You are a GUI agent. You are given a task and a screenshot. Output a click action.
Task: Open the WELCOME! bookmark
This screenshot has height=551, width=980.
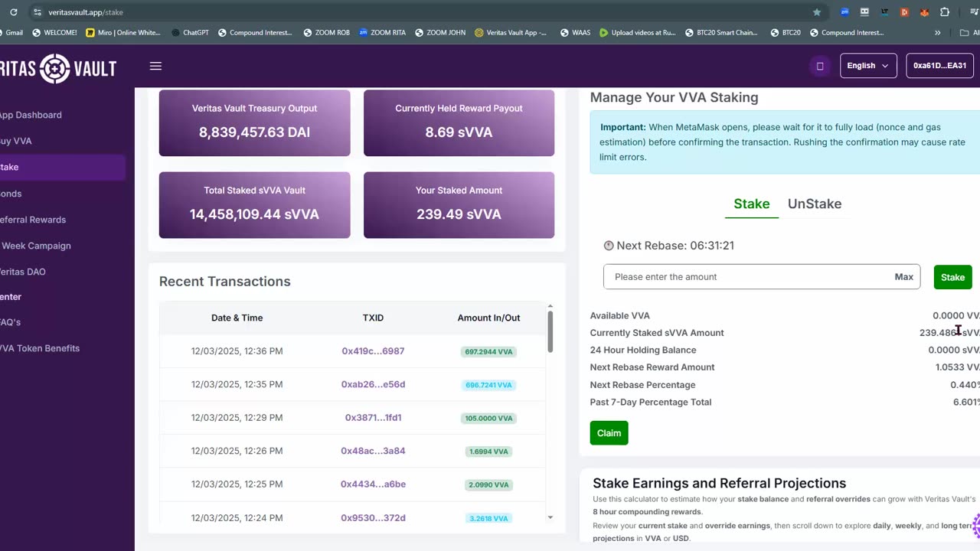(x=54, y=33)
